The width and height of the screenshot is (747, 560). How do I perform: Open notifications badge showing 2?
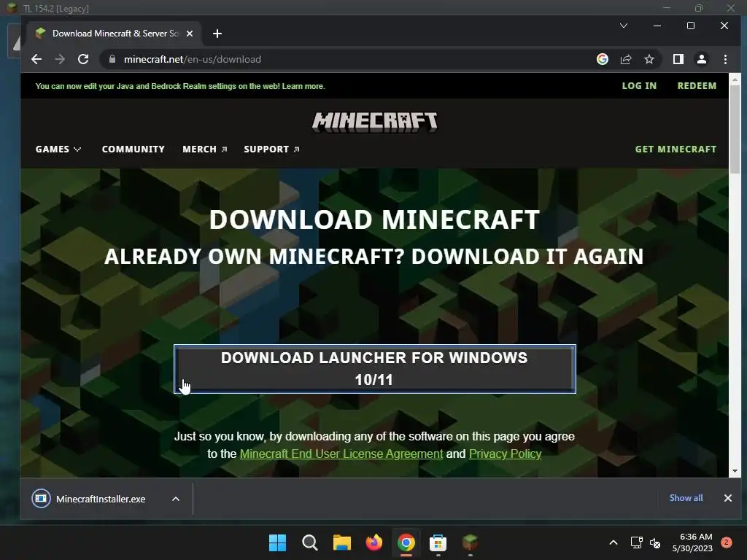click(x=726, y=542)
